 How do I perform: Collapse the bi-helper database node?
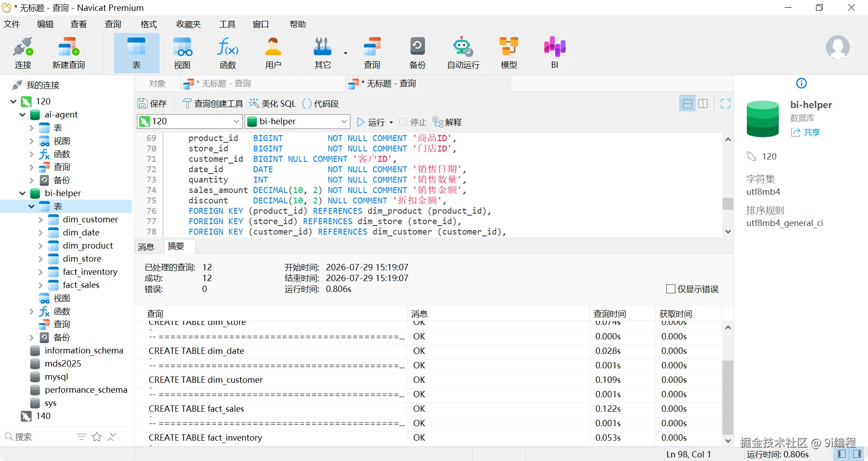[x=22, y=193]
